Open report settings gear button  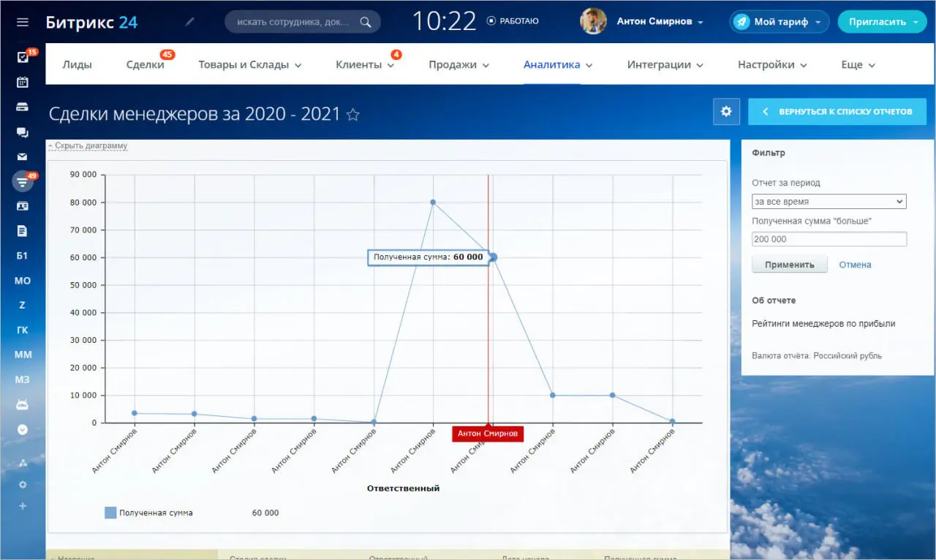(x=726, y=111)
